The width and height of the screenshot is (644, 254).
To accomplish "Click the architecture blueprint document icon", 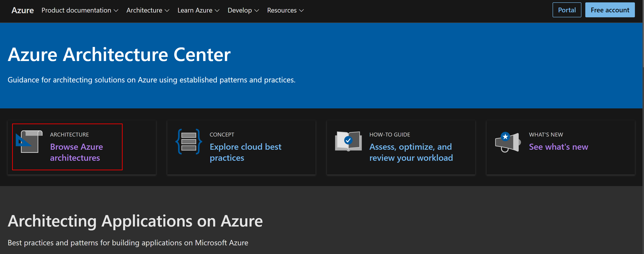I will click(x=29, y=141).
